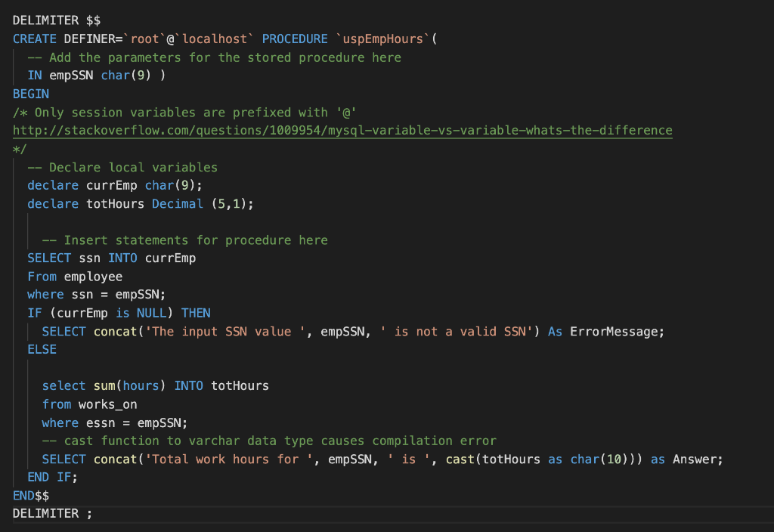Click the ELSE keyword
Image resolution: width=774 pixels, height=532 pixels.
(x=42, y=349)
